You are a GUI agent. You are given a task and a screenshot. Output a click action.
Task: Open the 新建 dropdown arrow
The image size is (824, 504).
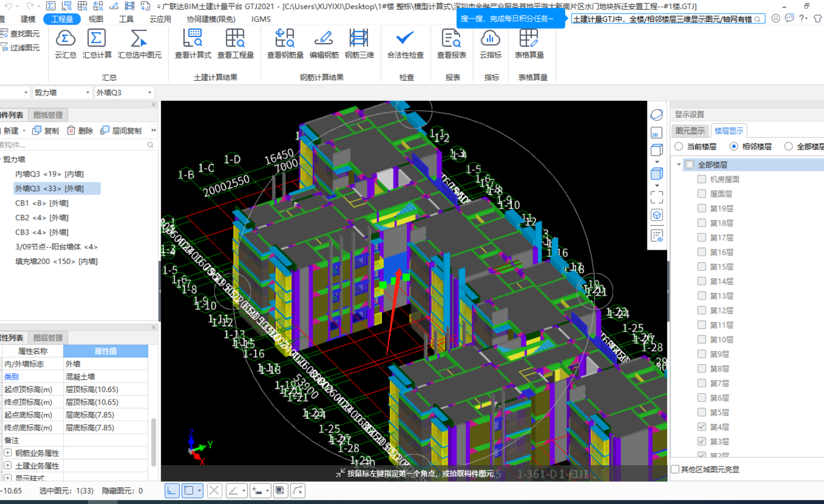tap(24, 131)
